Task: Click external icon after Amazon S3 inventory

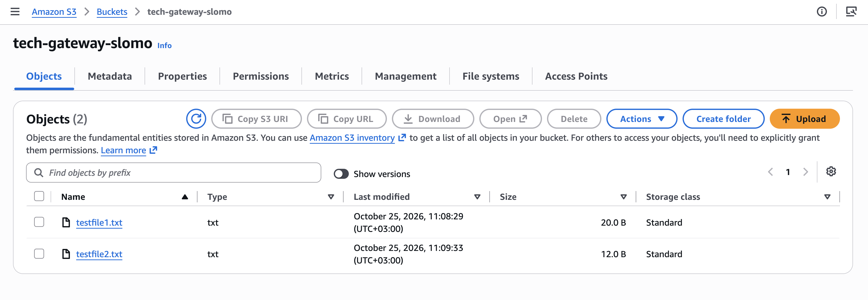Action: [402, 138]
